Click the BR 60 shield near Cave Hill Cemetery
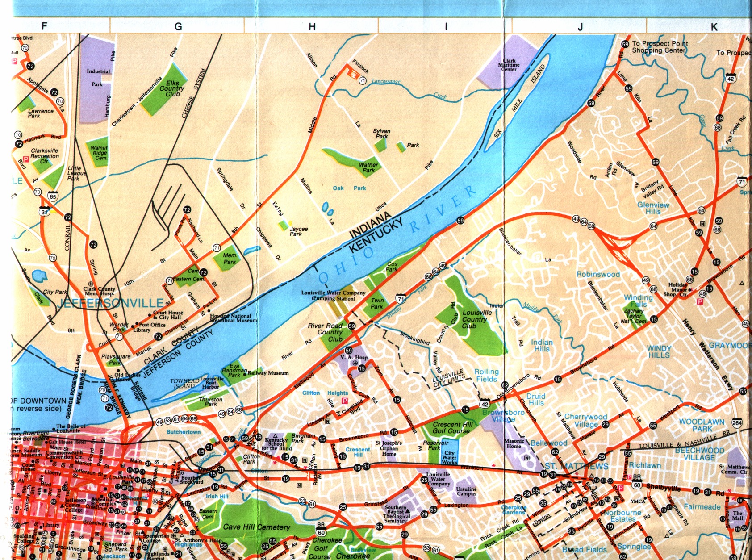The width and height of the screenshot is (752, 560). click(321, 531)
